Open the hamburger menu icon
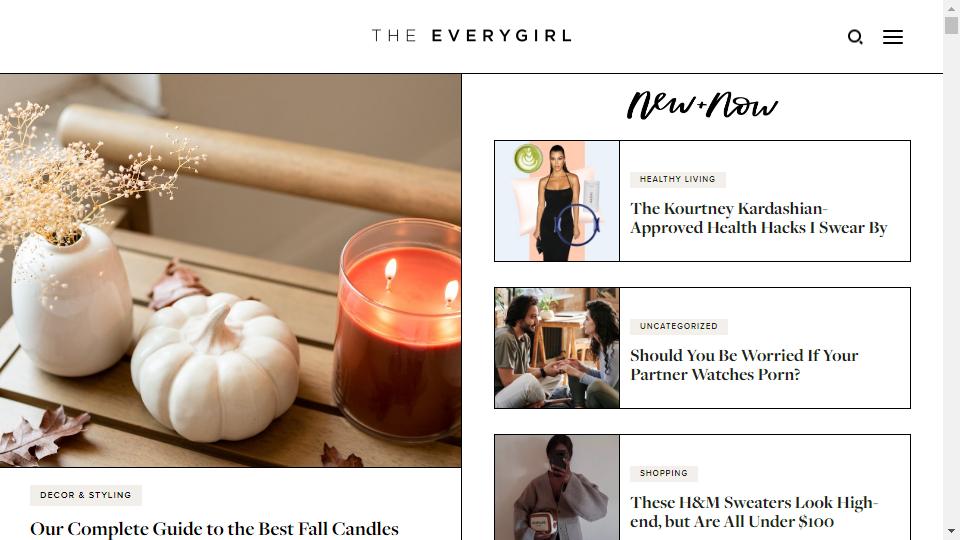 click(x=893, y=37)
